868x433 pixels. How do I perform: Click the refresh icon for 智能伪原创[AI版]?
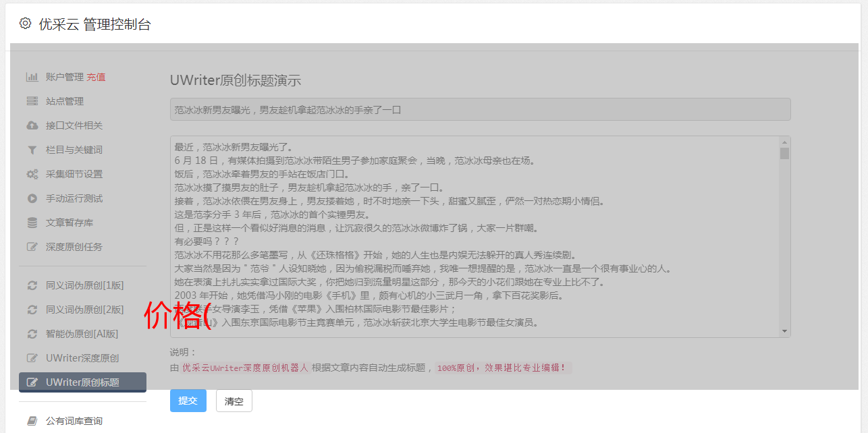coord(32,334)
